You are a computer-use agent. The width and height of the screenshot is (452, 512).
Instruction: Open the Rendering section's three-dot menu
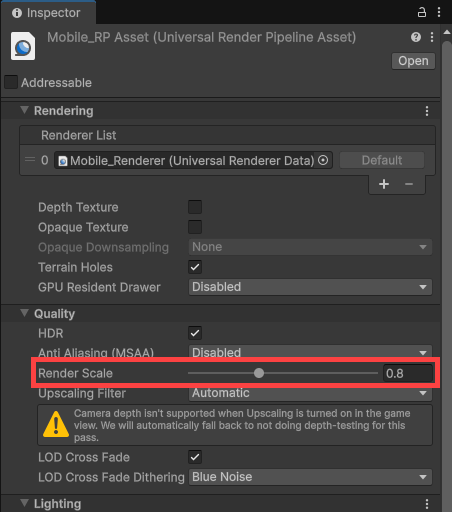click(x=427, y=111)
